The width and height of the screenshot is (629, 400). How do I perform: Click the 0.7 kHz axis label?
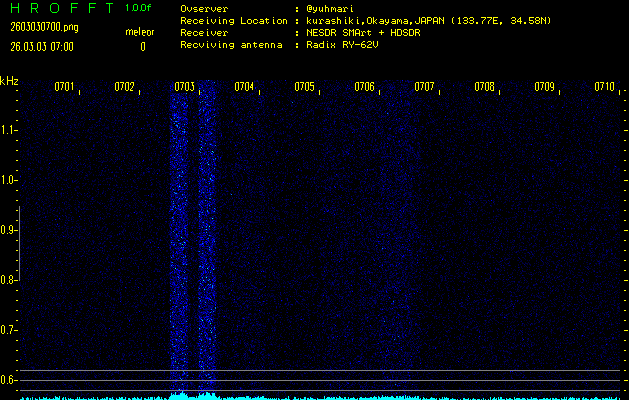[7, 330]
